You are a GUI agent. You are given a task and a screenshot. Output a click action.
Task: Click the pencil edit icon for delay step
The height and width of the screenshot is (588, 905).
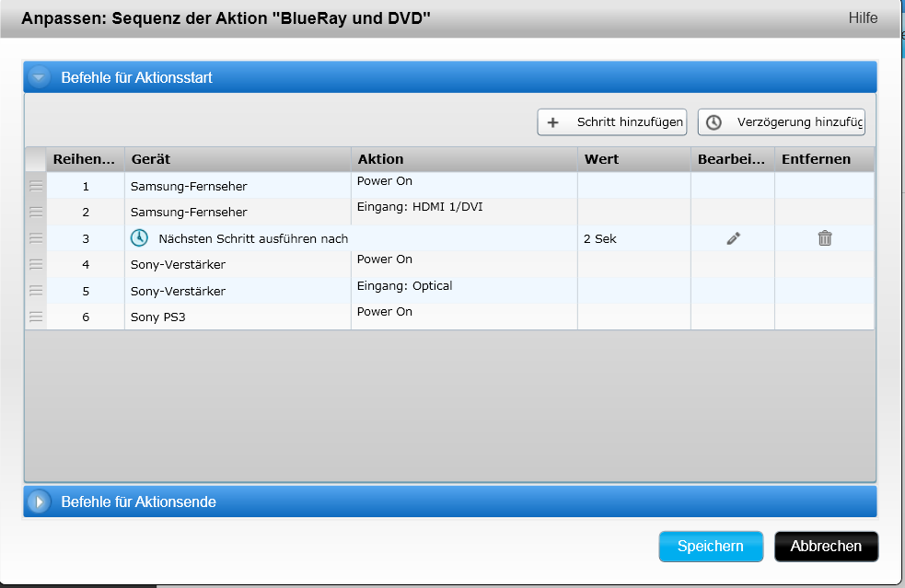(733, 238)
